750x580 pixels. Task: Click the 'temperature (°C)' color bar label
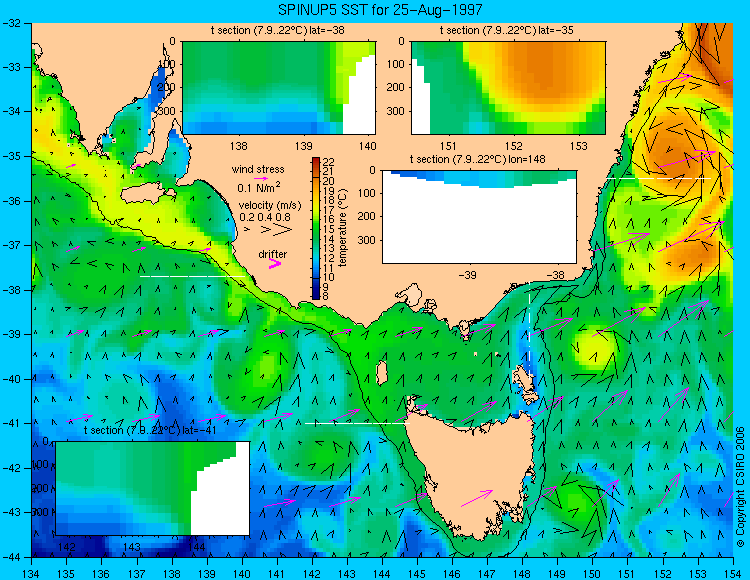342,227
